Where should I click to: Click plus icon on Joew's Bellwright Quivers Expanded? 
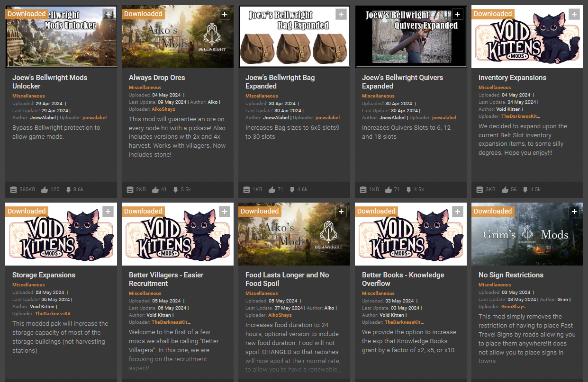[x=458, y=15]
